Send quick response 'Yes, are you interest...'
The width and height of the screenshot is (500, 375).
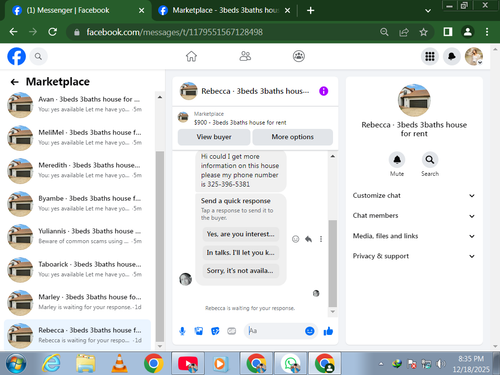[x=241, y=234]
